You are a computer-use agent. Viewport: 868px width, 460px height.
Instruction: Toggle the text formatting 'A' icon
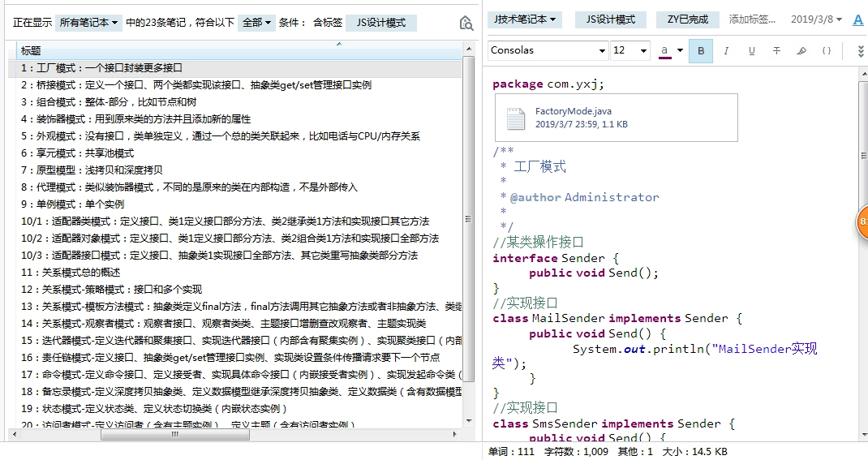(x=858, y=20)
